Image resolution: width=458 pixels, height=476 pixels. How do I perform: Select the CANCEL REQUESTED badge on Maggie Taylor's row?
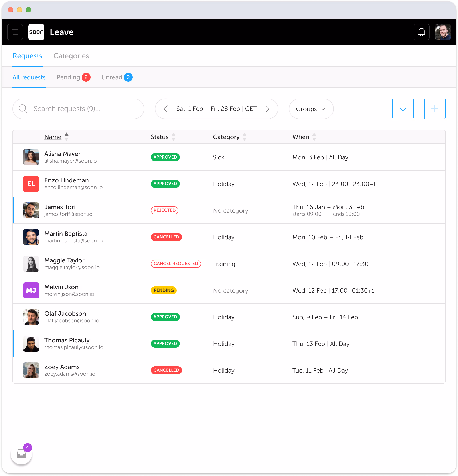[x=176, y=264]
